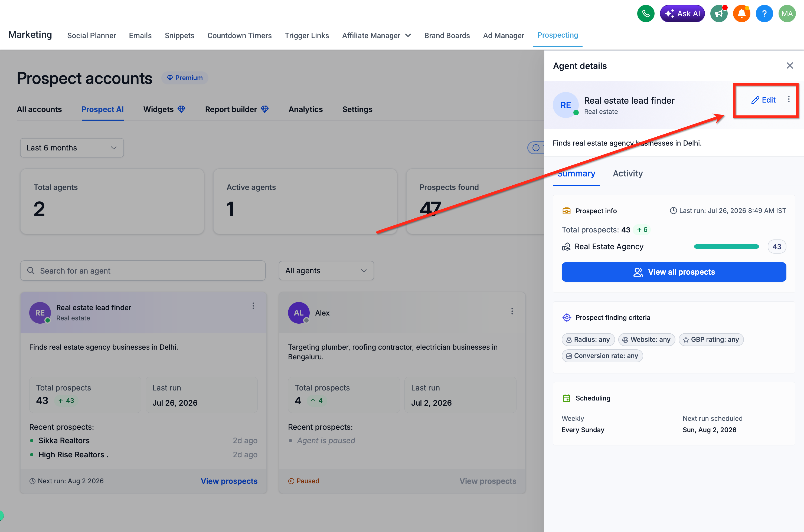
Task: Click the Active agents stat card
Action: (x=305, y=202)
